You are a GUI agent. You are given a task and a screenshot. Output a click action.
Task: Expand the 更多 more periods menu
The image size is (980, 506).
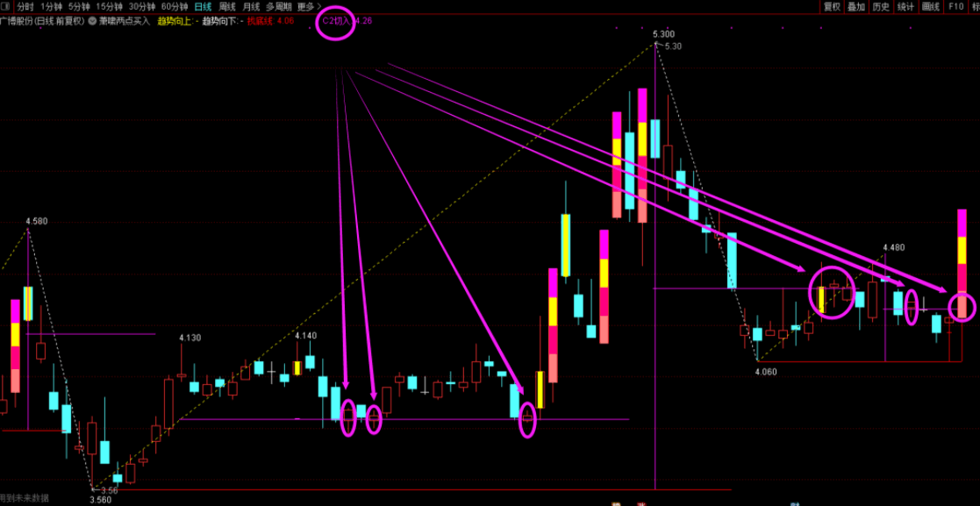[x=309, y=7]
